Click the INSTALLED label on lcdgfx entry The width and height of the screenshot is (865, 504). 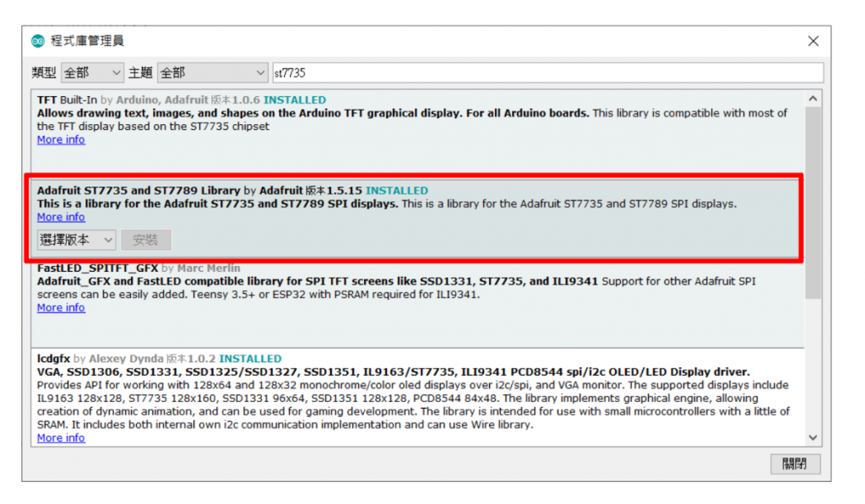(250, 359)
